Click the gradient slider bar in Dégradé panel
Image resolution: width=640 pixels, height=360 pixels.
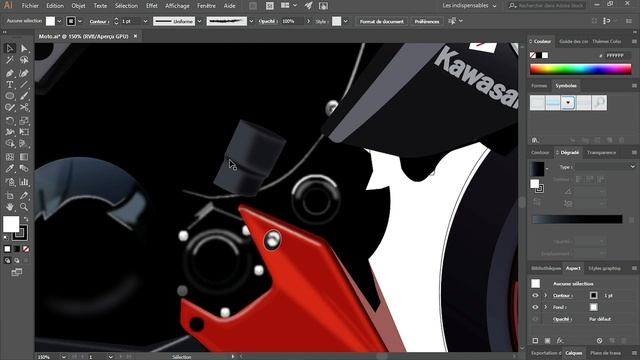click(x=577, y=219)
